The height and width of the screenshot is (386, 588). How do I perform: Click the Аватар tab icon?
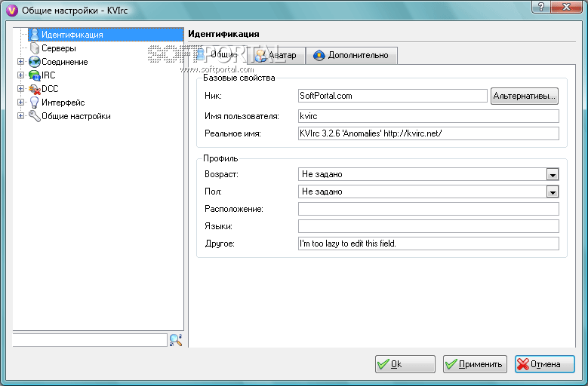(260, 55)
